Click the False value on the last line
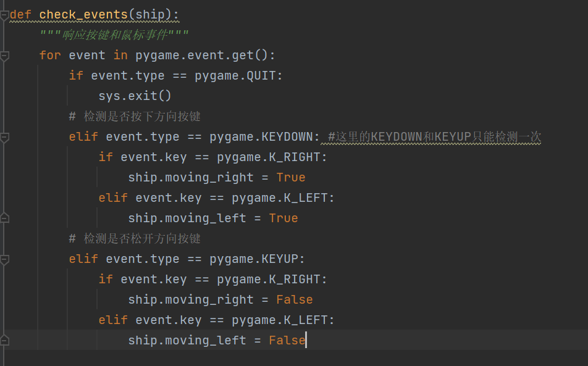588x366 pixels. (x=287, y=340)
